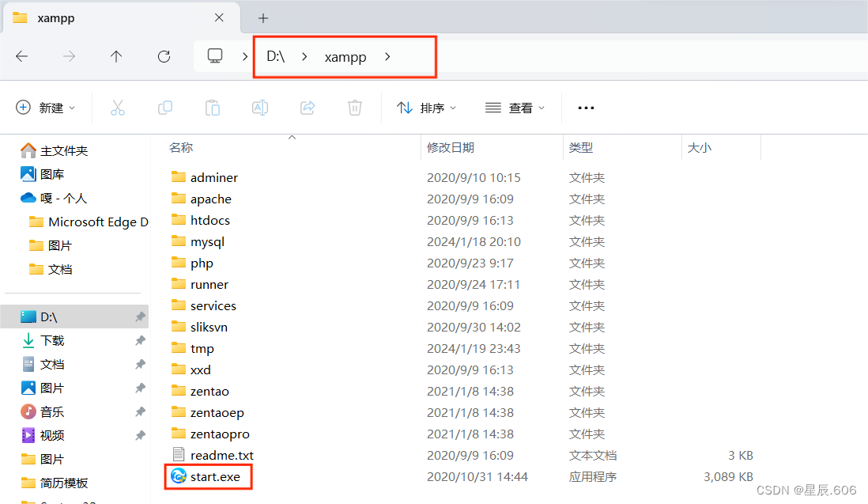This screenshot has width=868, height=504.
Task: Click the Share icon in toolbar
Action: (308, 108)
